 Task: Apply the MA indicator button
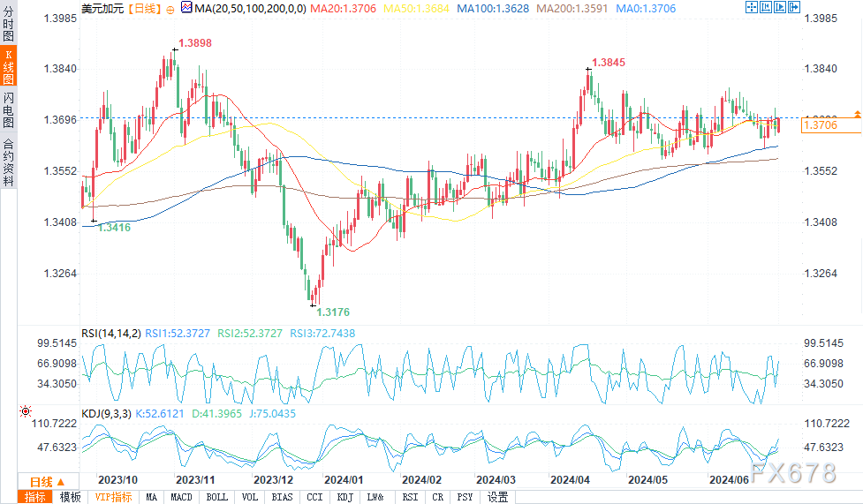click(x=151, y=497)
